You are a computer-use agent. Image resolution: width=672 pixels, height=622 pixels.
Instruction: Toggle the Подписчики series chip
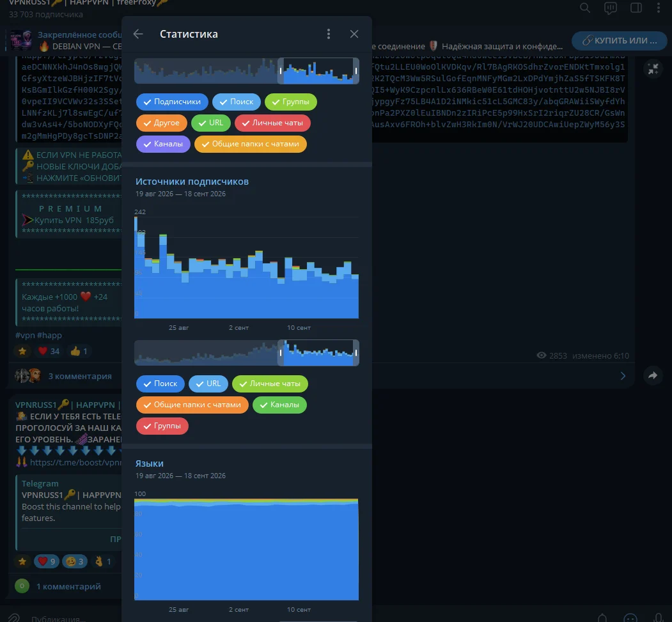[172, 102]
